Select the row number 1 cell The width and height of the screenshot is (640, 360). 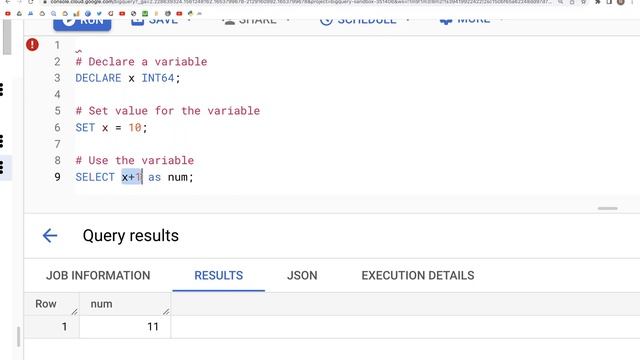click(51, 327)
